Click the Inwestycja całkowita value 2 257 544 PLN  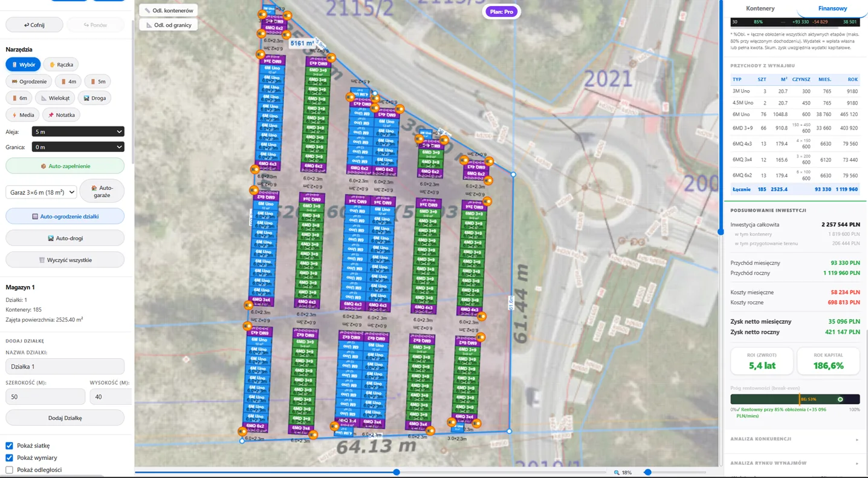tap(840, 224)
